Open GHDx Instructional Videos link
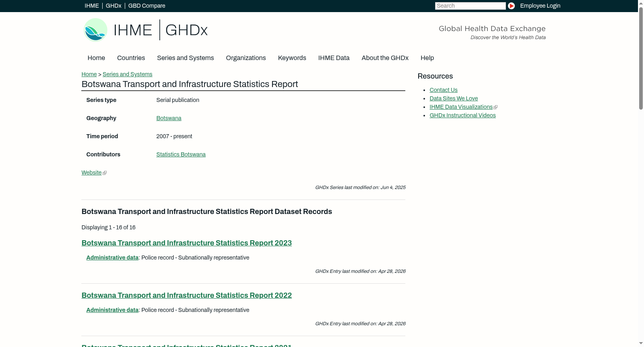 tap(462, 115)
